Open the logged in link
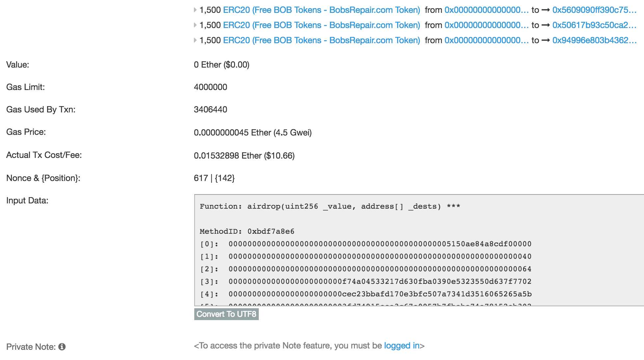Screen dimensions: 644x360 (402, 345)
